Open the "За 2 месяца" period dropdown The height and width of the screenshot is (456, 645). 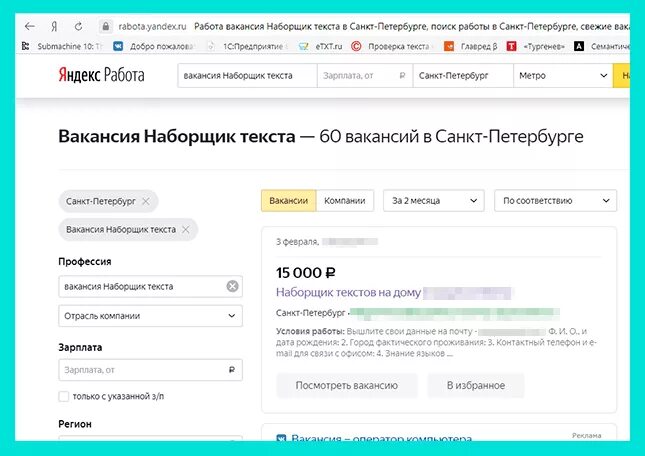tap(434, 201)
